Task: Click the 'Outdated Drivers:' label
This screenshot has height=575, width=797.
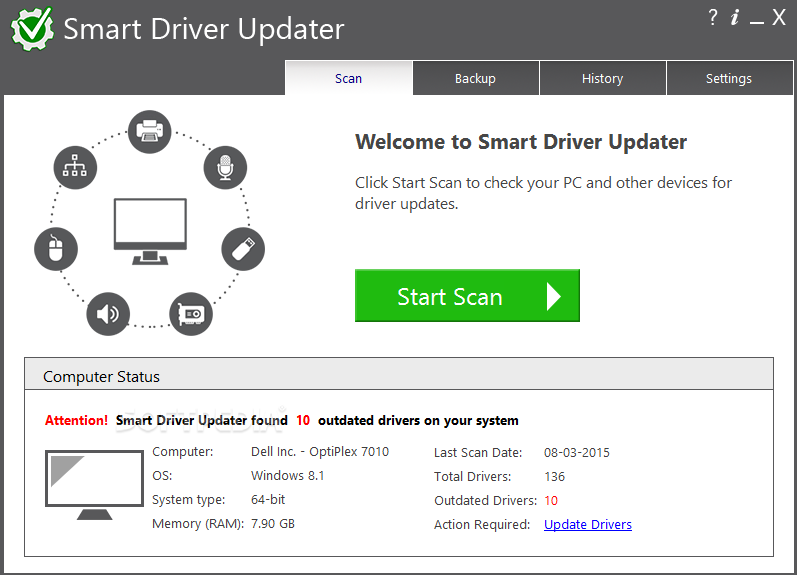Action: [x=485, y=500]
